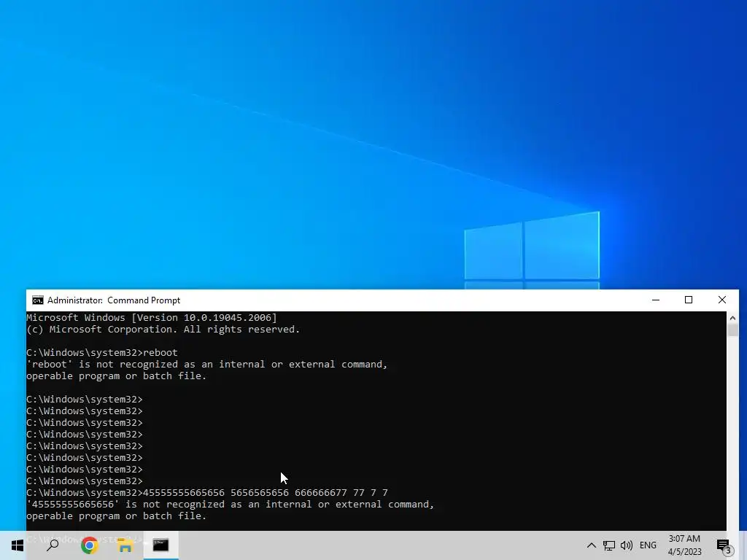Click the '45555555665656 5656565656' command line
747x560 pixels.
207,492
